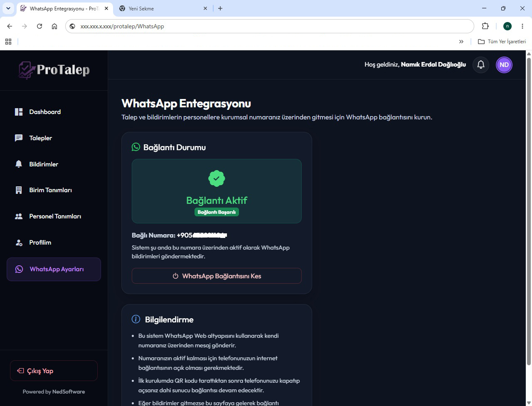Click the Çıkış Yap button

click(54, 371)
